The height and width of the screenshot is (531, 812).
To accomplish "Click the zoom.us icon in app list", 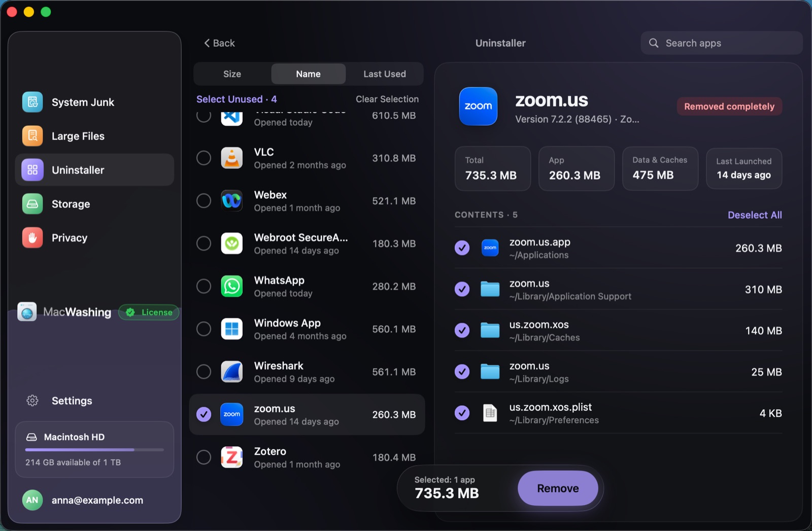I will (232, 414).
